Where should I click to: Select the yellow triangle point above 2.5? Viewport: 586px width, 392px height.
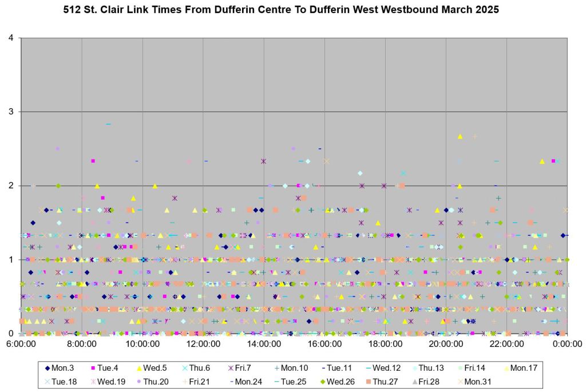[460, 136]
